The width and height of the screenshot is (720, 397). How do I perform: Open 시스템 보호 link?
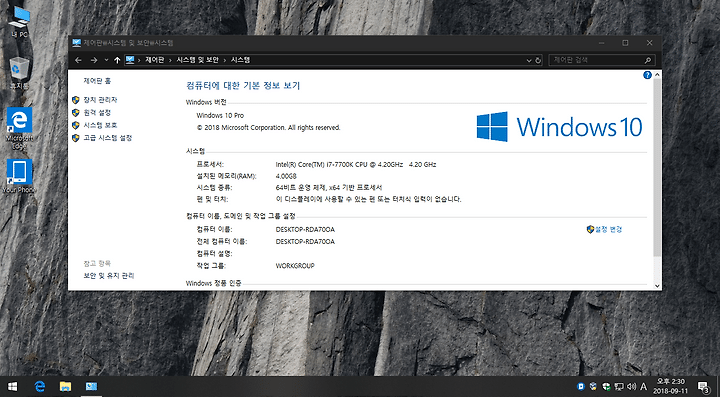point(100,125)
